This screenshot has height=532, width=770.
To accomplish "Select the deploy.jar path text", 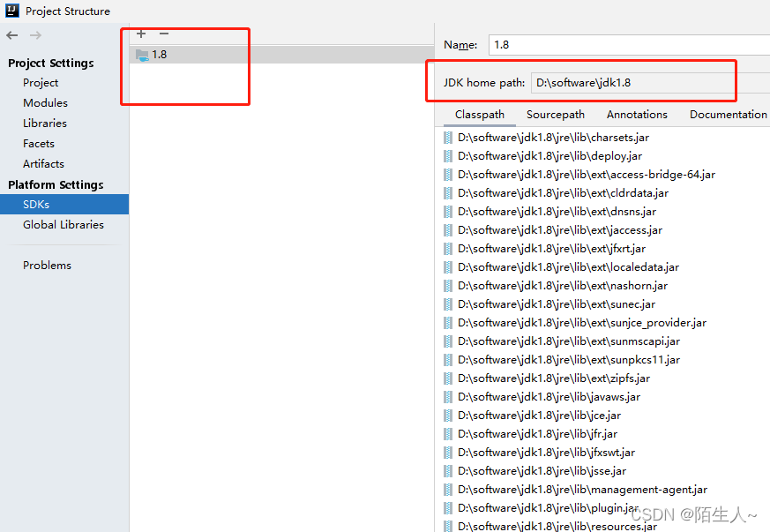I will (550, 156).
